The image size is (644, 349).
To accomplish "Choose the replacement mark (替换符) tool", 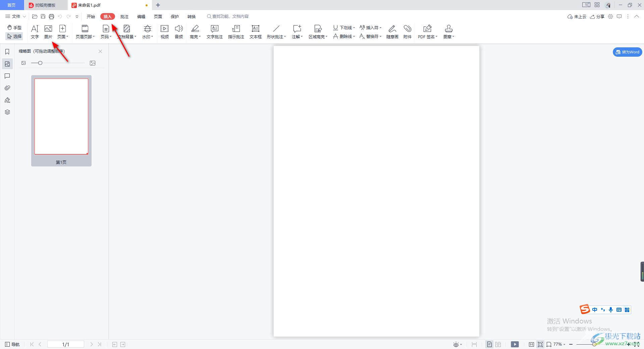I will 370,36.
